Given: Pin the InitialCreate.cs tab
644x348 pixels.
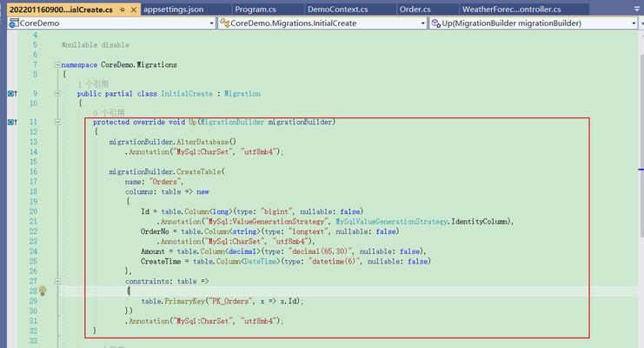Looking at the screenshot, I should [x=123, y=10].
